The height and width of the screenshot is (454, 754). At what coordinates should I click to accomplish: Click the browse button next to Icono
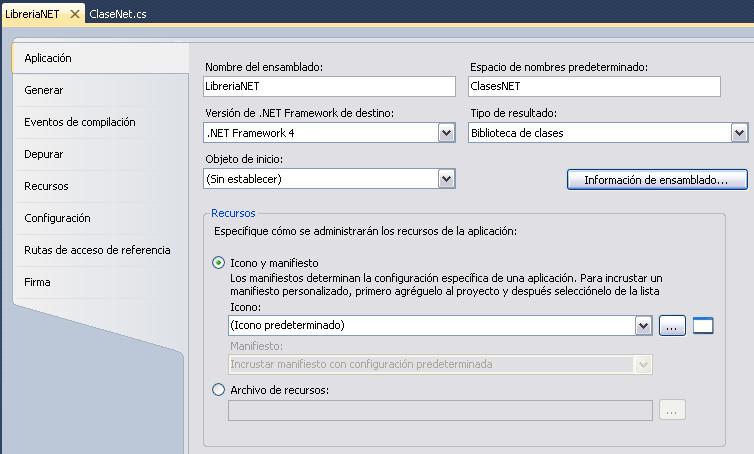(672, 326)
